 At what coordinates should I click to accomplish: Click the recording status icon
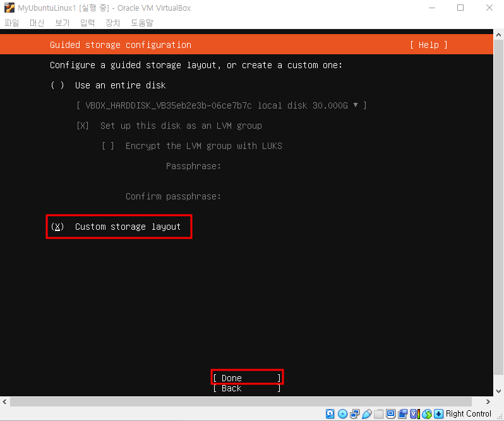pyautogui.click(x=402, y=413)
